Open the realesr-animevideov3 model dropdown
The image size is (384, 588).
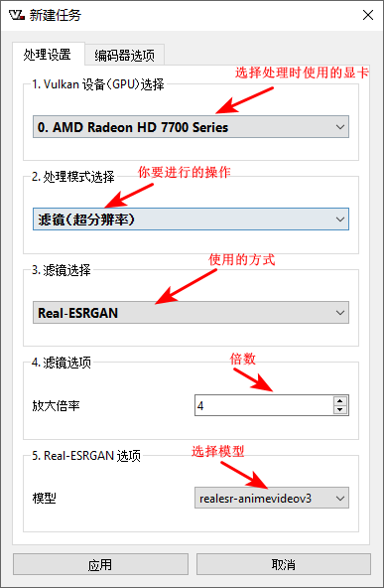[272, 499]
